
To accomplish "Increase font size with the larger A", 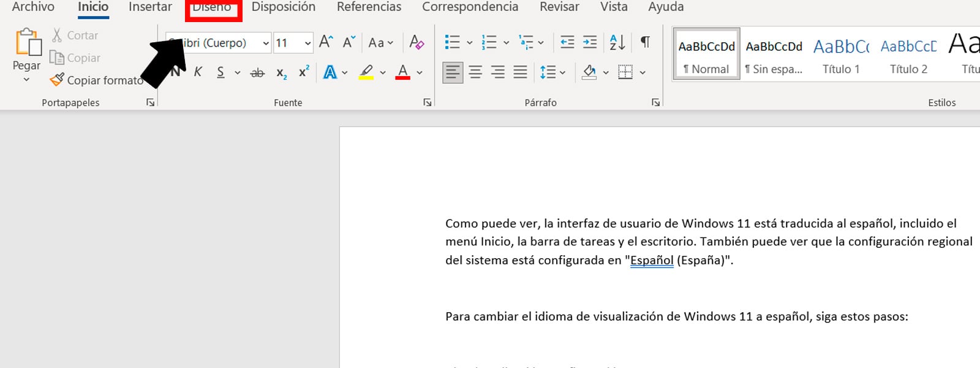I will (x=326, y=42).
